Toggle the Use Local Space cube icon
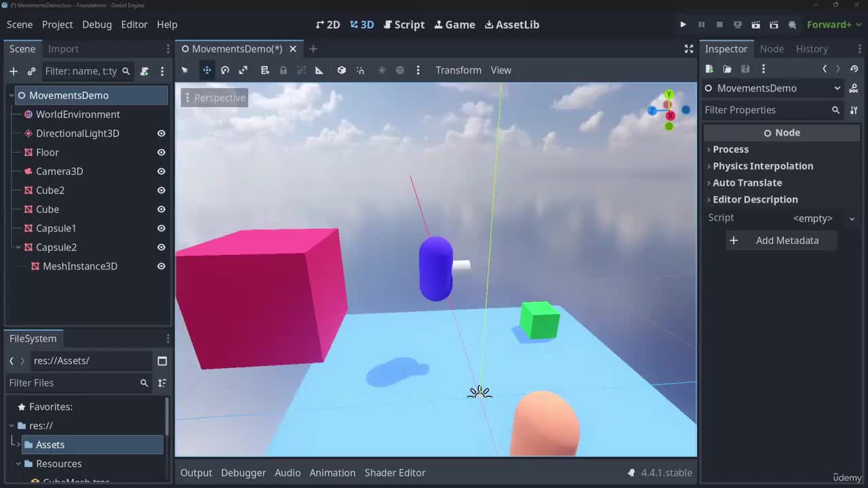 pyautogui.click(x=342, y=70)
